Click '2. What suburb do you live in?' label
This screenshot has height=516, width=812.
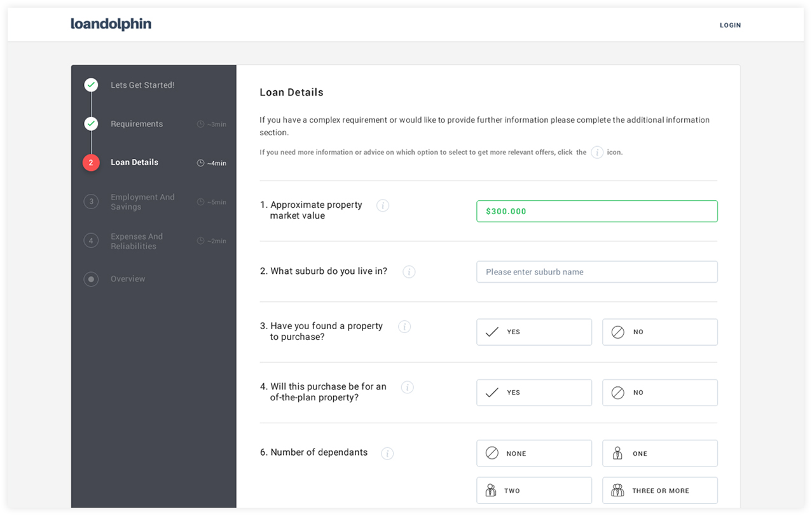[x=324, y=271]
